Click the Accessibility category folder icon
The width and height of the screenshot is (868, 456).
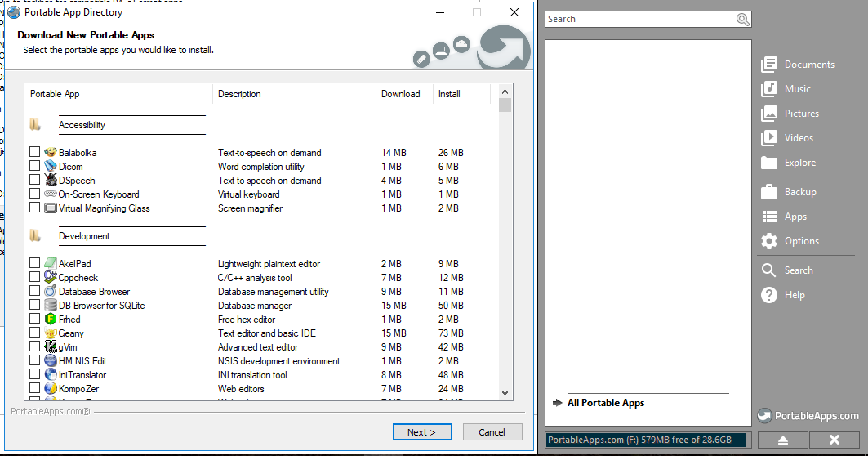[x=35, y=124]
